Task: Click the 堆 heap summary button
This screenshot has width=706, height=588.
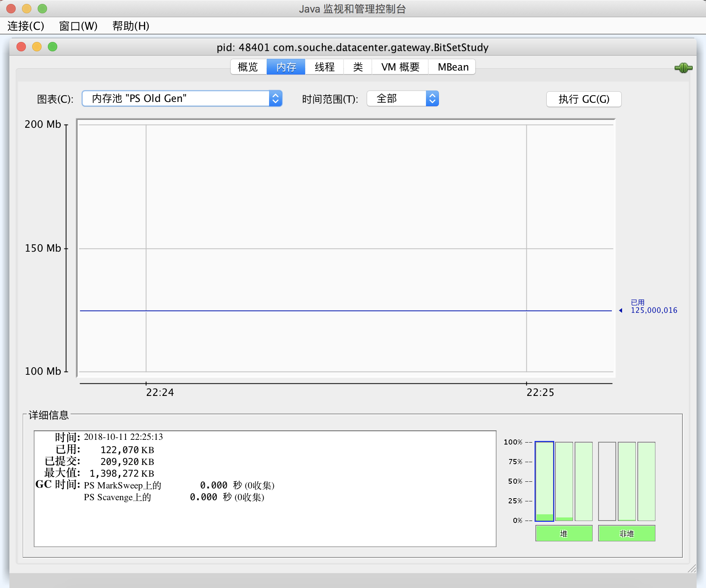Action: coord(564,533)
